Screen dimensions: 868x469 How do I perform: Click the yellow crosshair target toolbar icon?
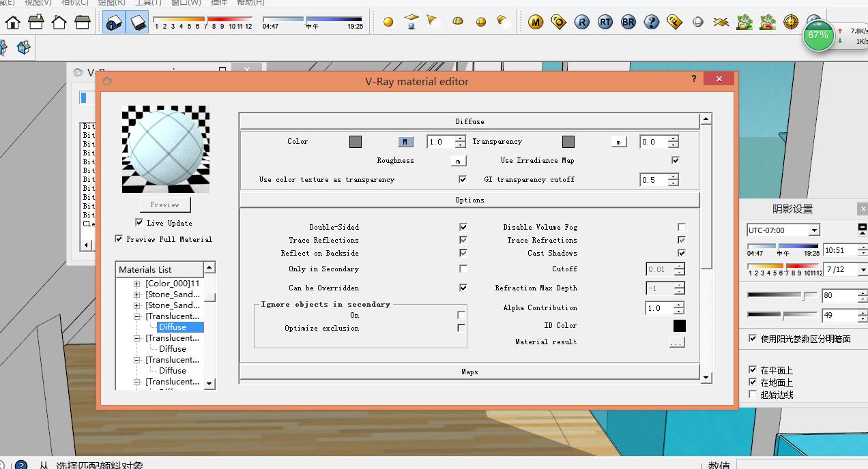click(x=791, y=22)
